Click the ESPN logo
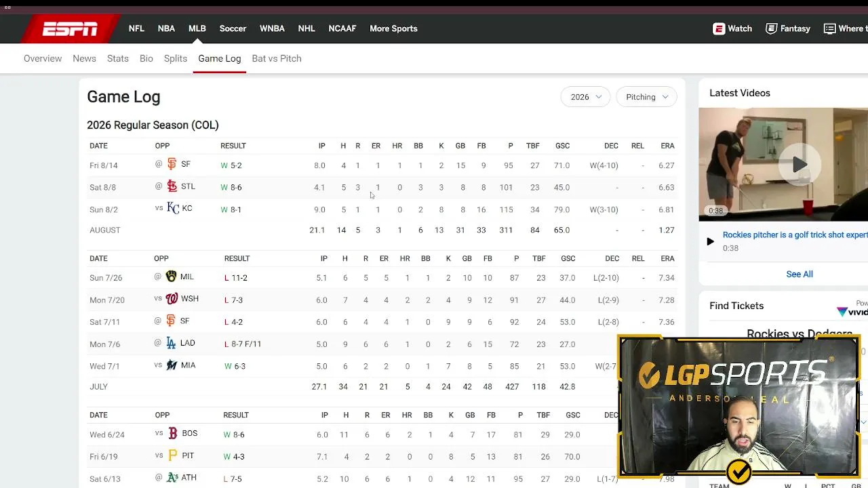The height and width of the screenshot is (488, 868). [70, 28]
